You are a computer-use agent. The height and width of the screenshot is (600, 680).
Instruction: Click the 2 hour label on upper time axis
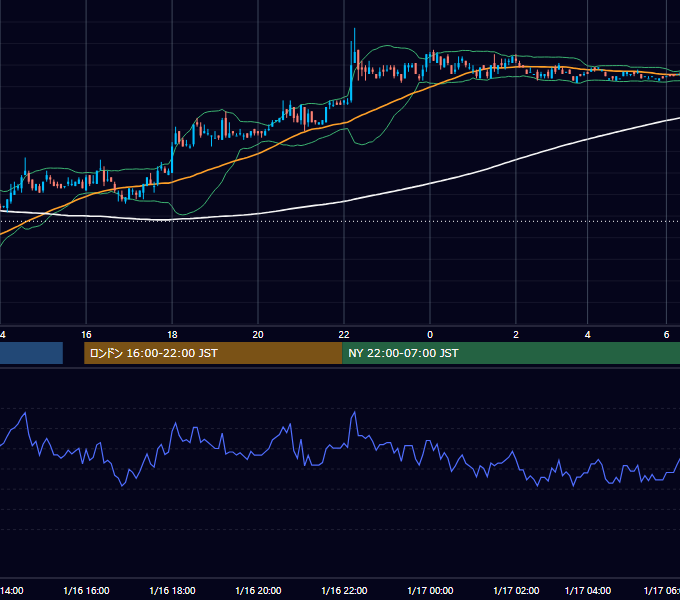click(x=516, y=335)
